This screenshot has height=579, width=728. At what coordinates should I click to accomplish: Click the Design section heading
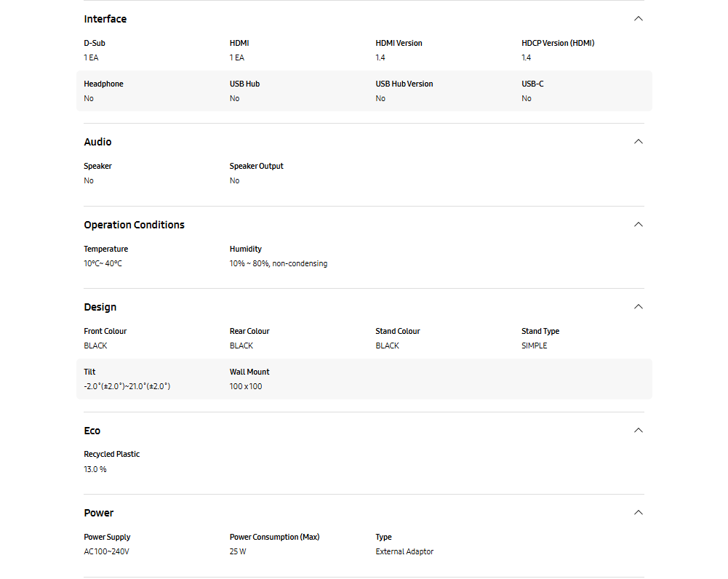point(100,307)
